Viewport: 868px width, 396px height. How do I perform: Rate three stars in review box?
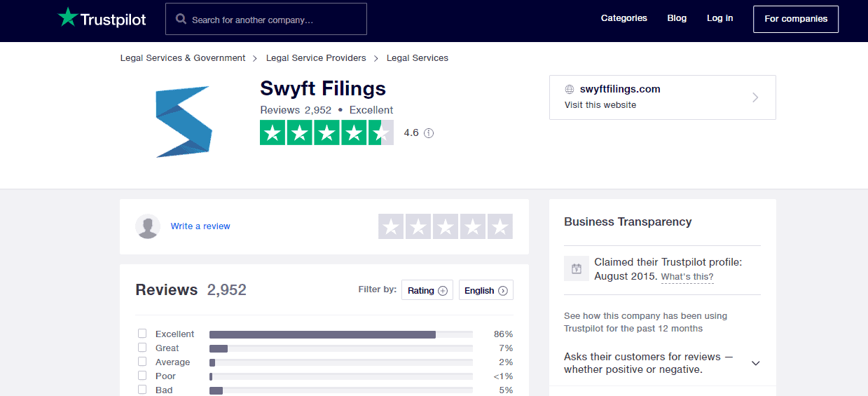point(446,226)
